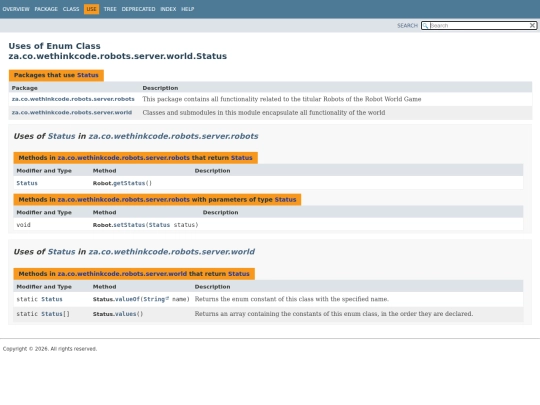This screenshot has height=405, width=540.
Task: Click Status link in robots section heading
Action: point(61,136)
